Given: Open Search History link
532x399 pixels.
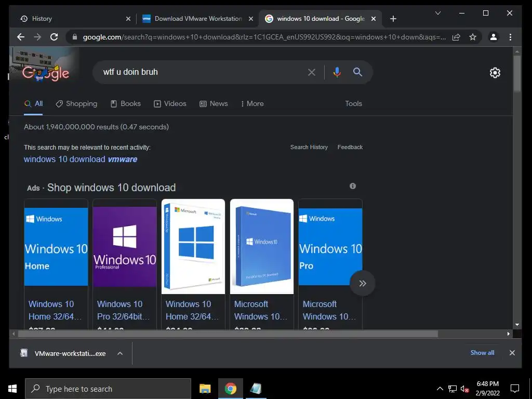Looking at the screenshot, I should pos(309,147).
